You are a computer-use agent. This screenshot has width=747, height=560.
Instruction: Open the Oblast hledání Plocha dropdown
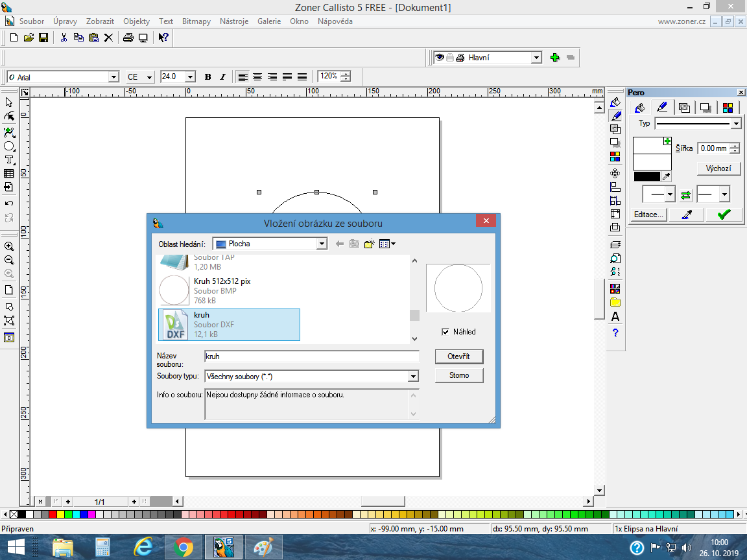coord(322,244)
